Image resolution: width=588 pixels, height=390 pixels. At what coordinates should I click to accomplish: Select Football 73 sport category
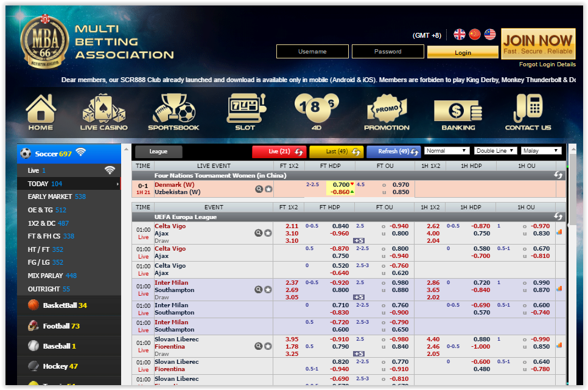[x=69, y=326]
